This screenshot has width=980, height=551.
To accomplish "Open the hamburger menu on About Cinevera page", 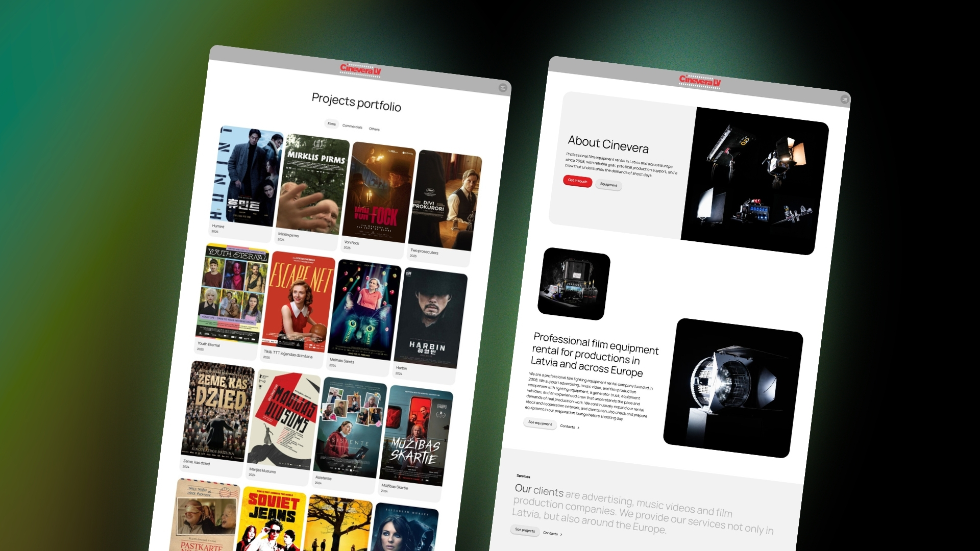I will (844, 99).
